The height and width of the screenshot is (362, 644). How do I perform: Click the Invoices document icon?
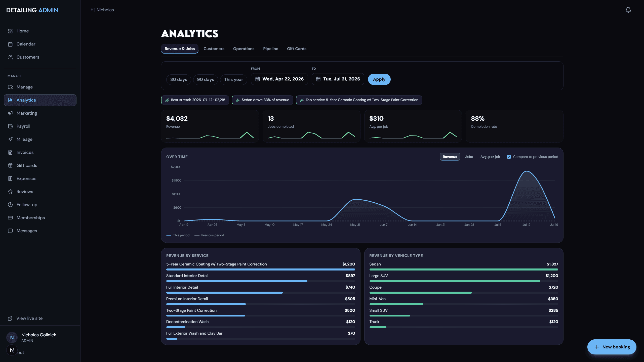(x=10, y=152)
